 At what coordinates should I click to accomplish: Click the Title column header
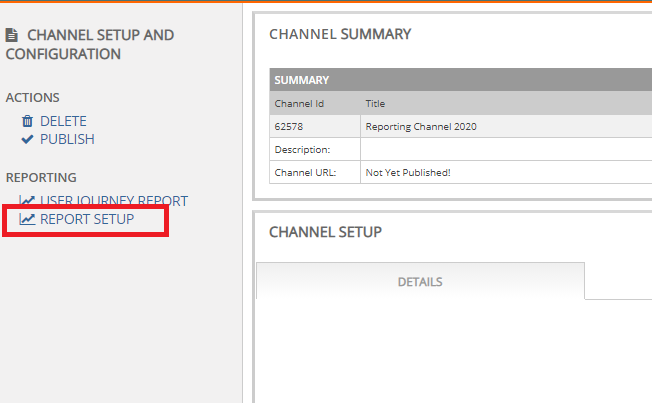[x=375, y=104]
